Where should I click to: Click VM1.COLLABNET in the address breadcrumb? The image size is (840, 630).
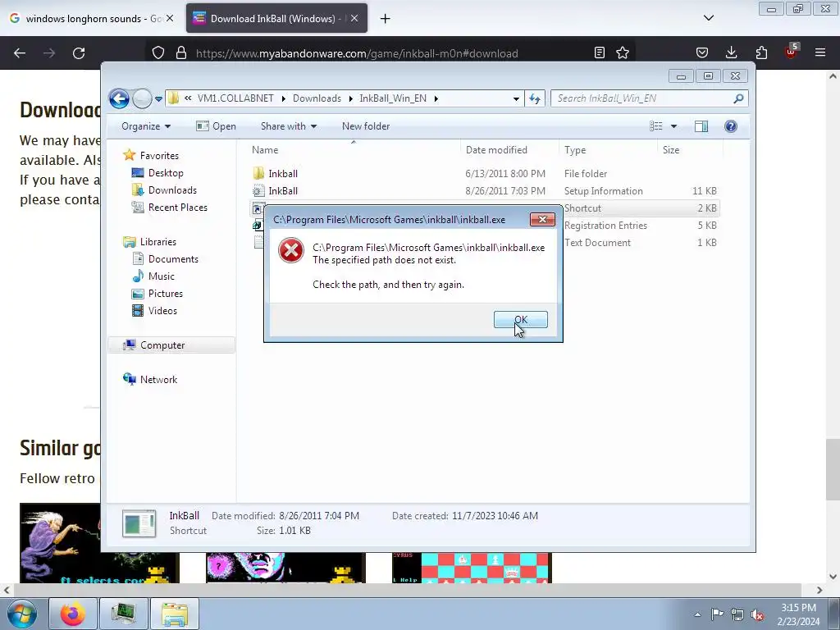click(x=235, y=98)
